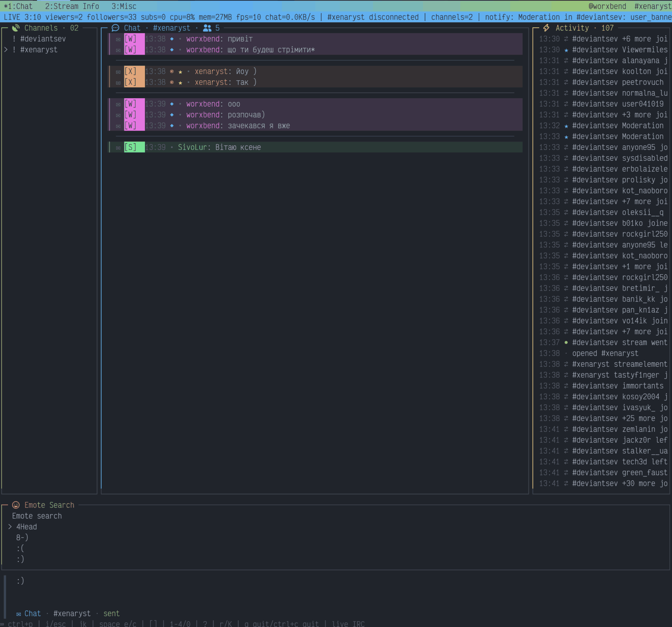Screen dimensions: 672x627
Task: Click the Emote search input field
Action: coord(37,516)
